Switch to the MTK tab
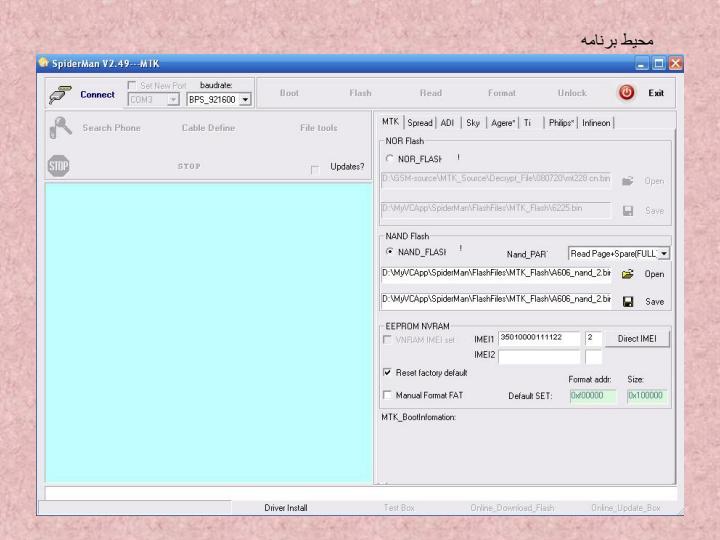 tap(390, 122)
